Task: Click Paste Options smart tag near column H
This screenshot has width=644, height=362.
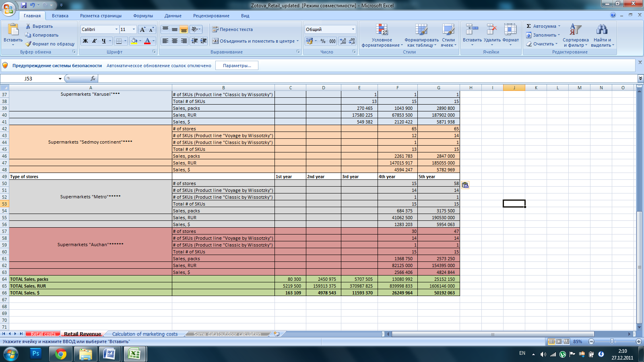Action: 465,185
